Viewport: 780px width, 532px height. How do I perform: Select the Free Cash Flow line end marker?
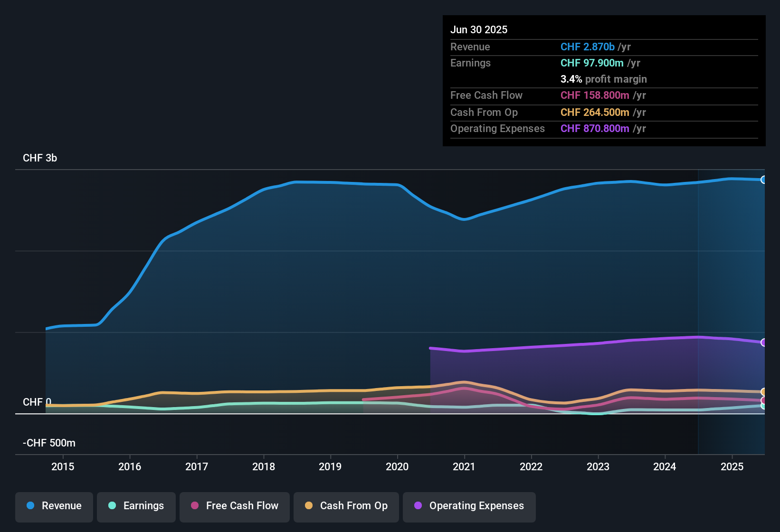764,400
